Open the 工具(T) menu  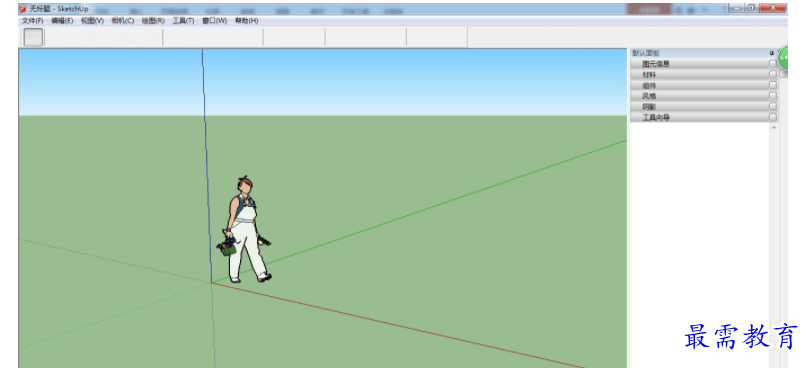click(x=184, y=21)
